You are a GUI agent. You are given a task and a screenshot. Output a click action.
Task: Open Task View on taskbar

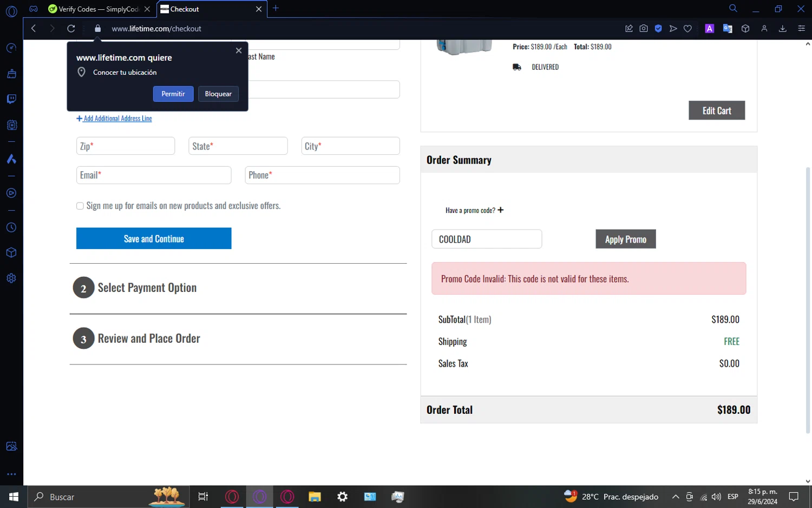[203, 497]
